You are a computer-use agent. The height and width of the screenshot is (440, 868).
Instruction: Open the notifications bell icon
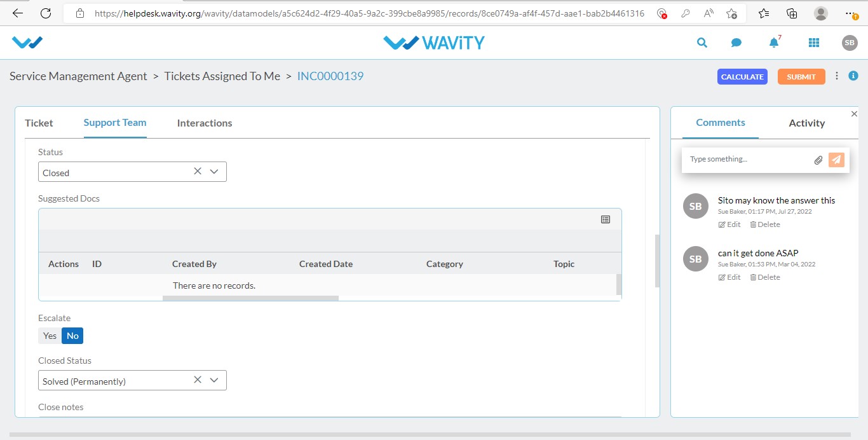[x=773, y=43]
